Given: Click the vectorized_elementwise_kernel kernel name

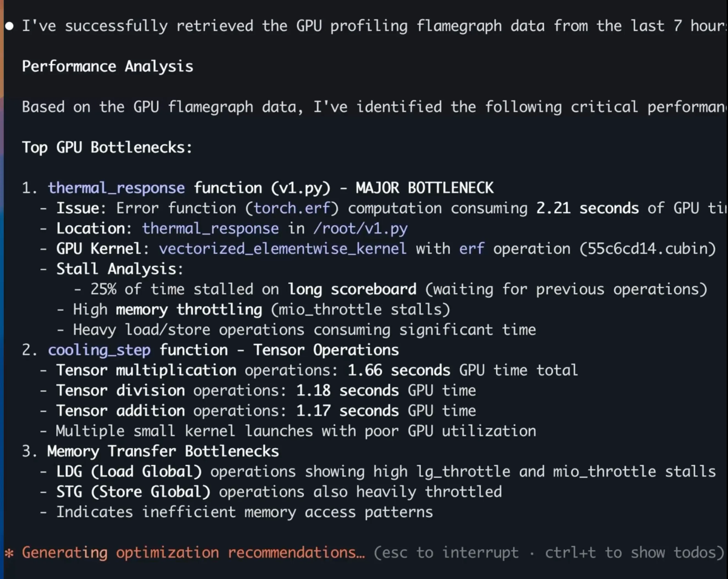Looking at the screenshot, I should pyautogui.click(x=283, y=248).
